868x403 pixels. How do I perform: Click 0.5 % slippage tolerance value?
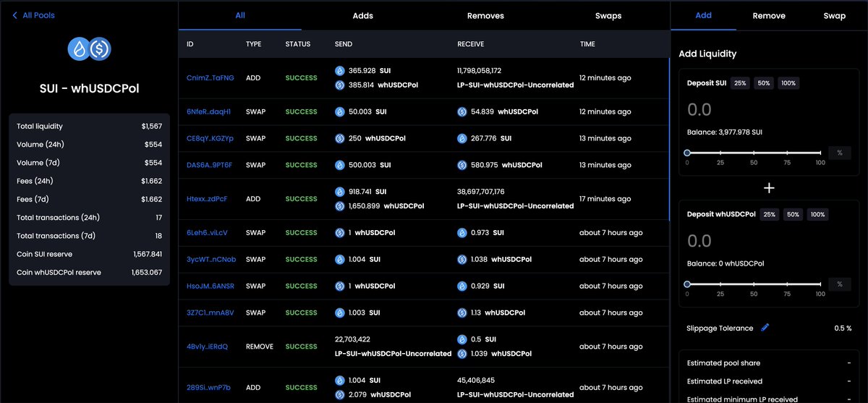pyautogui.click(x=843, y=328)
